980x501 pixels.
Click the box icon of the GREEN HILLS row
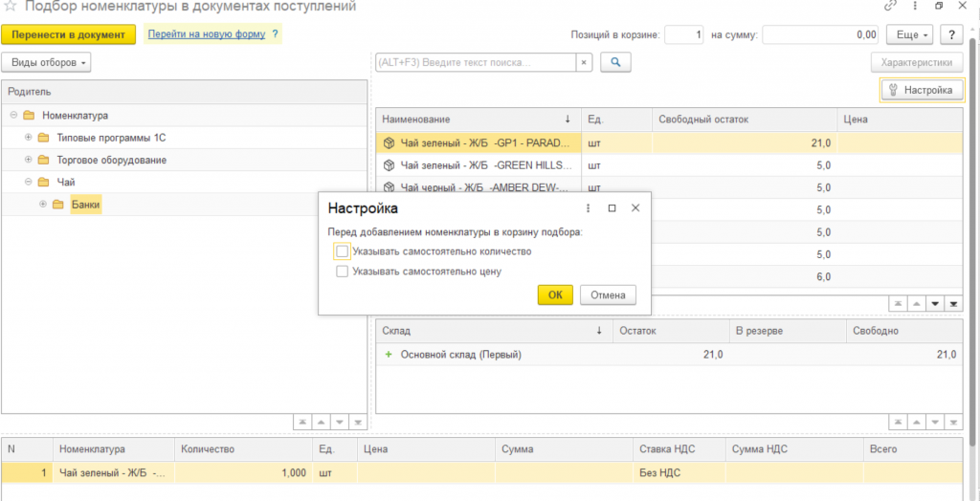click(x=389, y=165)
